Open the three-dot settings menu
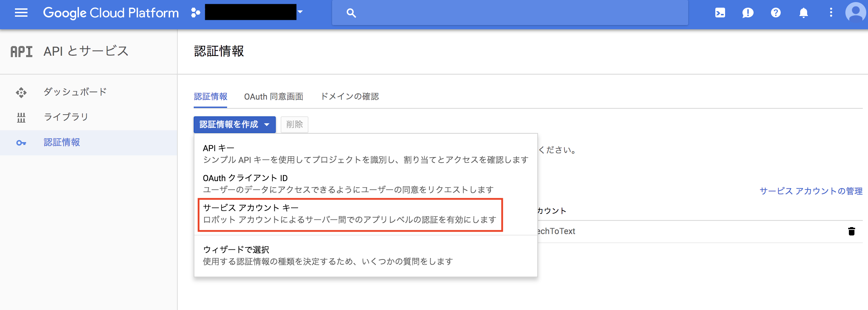This screenshot has width=868, height=310. 831,13
